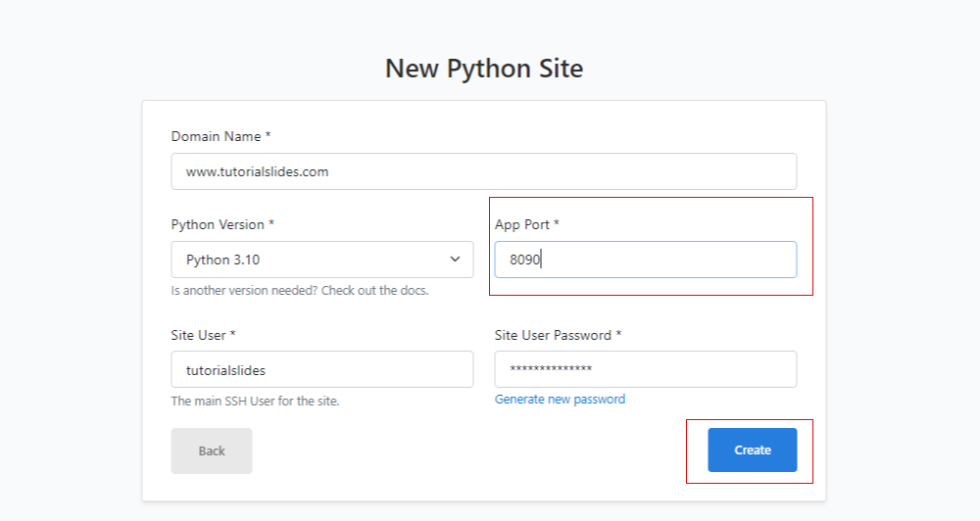Go back using the Back button

pos(212,450)
